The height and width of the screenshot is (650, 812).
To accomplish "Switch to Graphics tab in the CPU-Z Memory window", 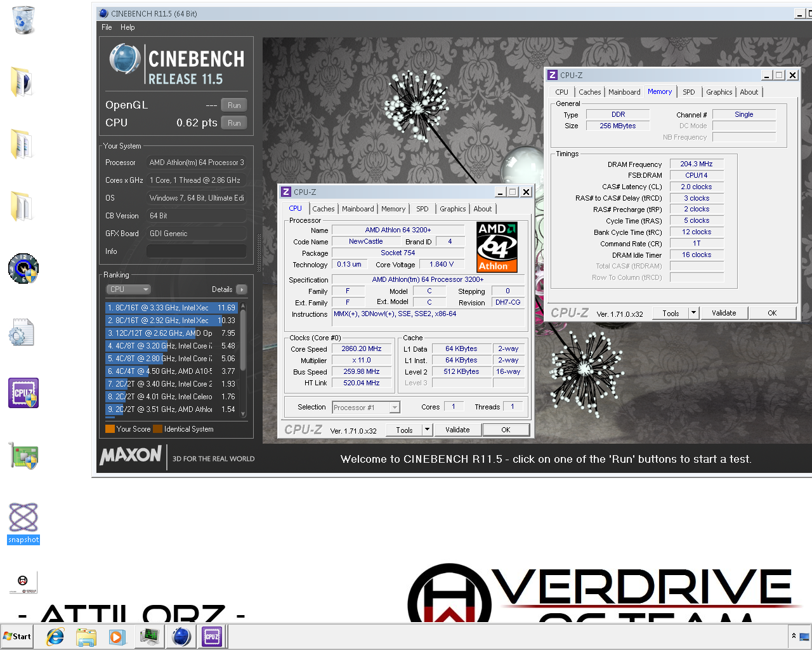I will coord(719,92).
